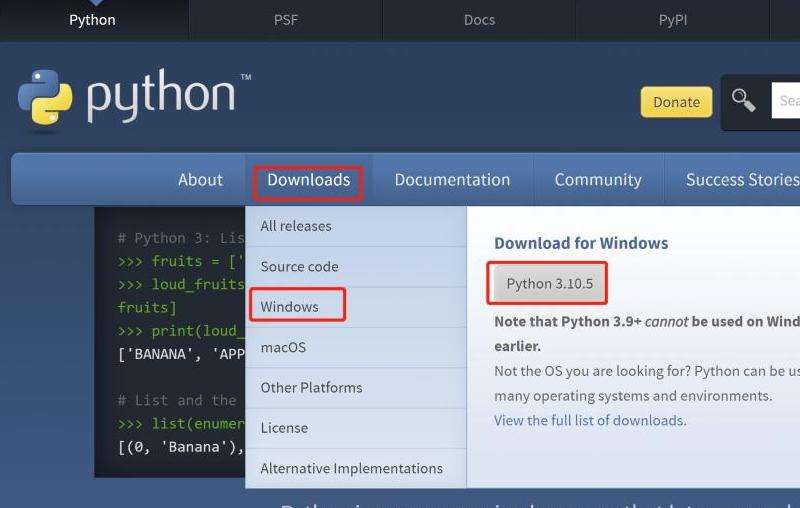The image size is (800, 508).
Task: Click the Donate button
Action: [x=677, y=102]
